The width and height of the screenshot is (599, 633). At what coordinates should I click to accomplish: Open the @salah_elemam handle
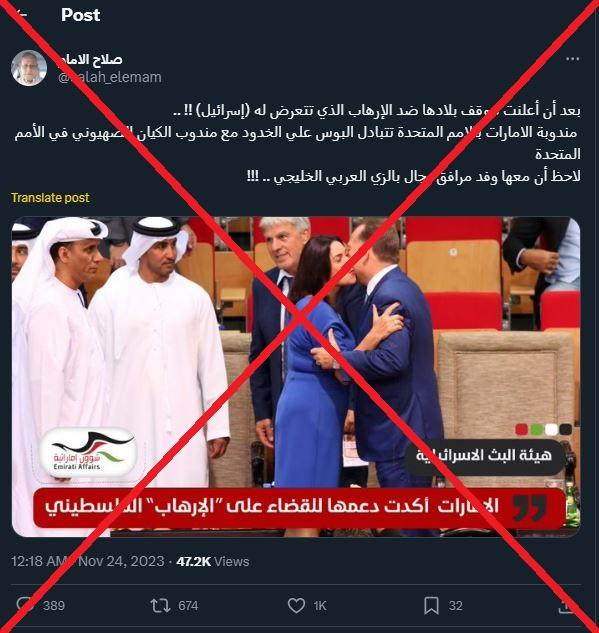coord(110,77)
